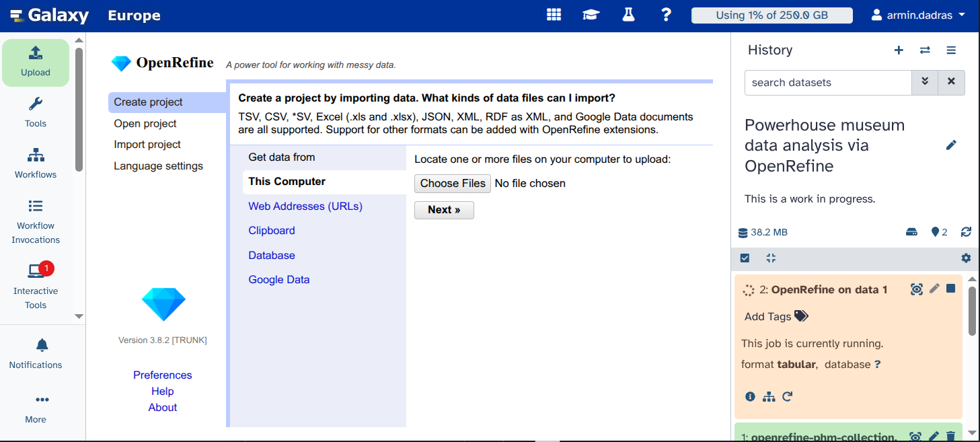Open the history options hamburger menu
Image resolution: width=980 pixels, height=442 pixels.
(951, 50)
